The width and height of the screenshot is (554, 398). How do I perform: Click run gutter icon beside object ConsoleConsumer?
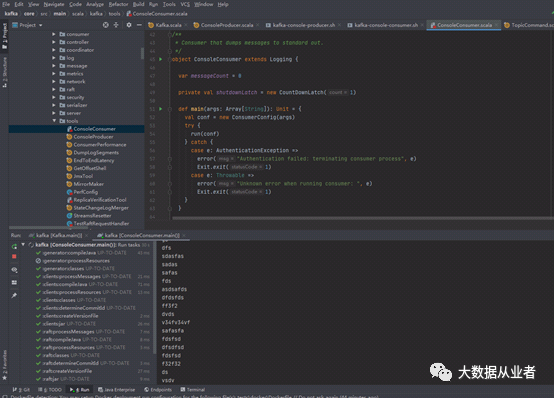pos(160,59)
